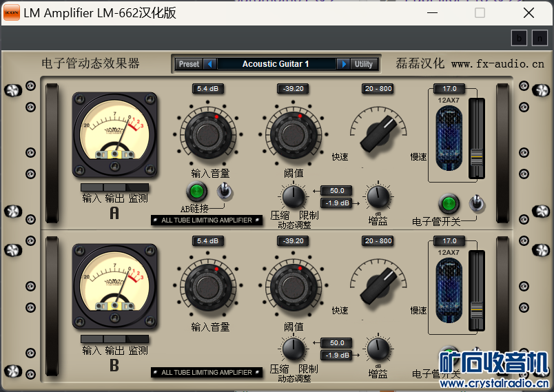Toggle channel A tube power switch
The width and height of the screenshot is (554, 392).
[x=477, y=204]
